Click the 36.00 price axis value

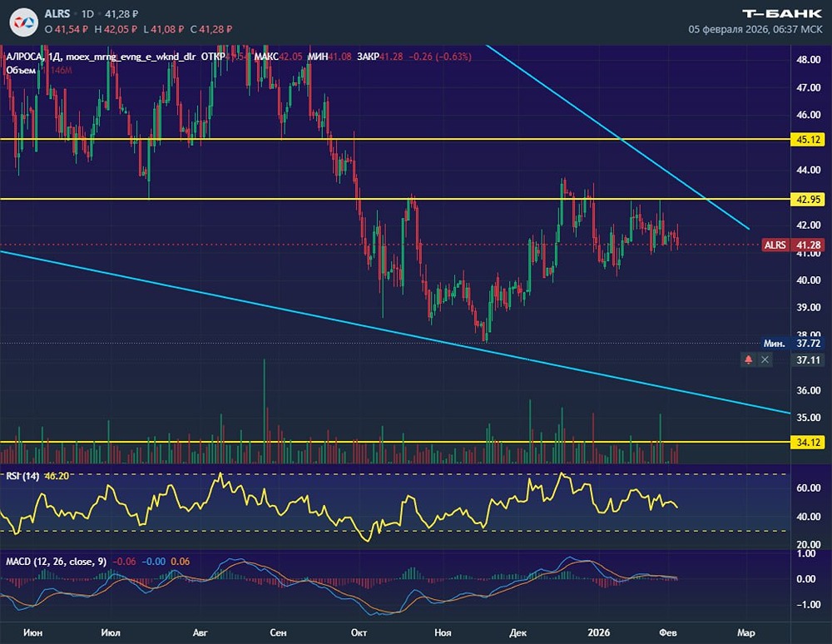pyautogui.click(x=808, y=390)
